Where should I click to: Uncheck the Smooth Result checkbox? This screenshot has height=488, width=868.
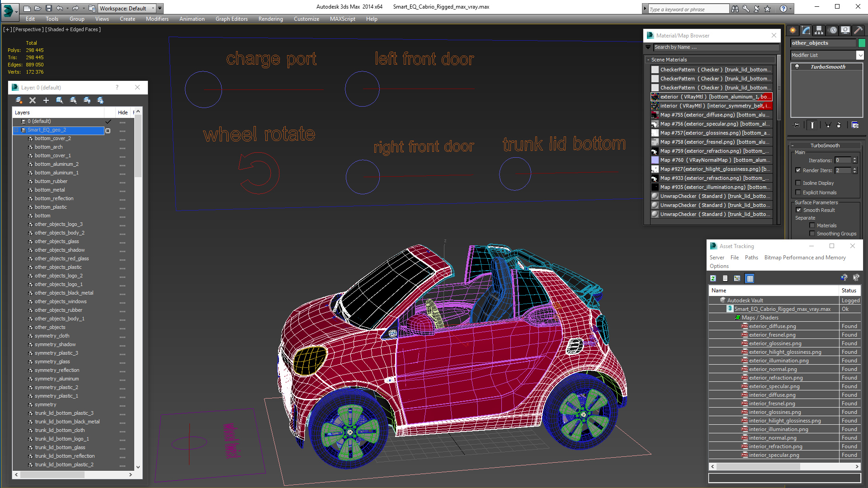click(798, 210)
